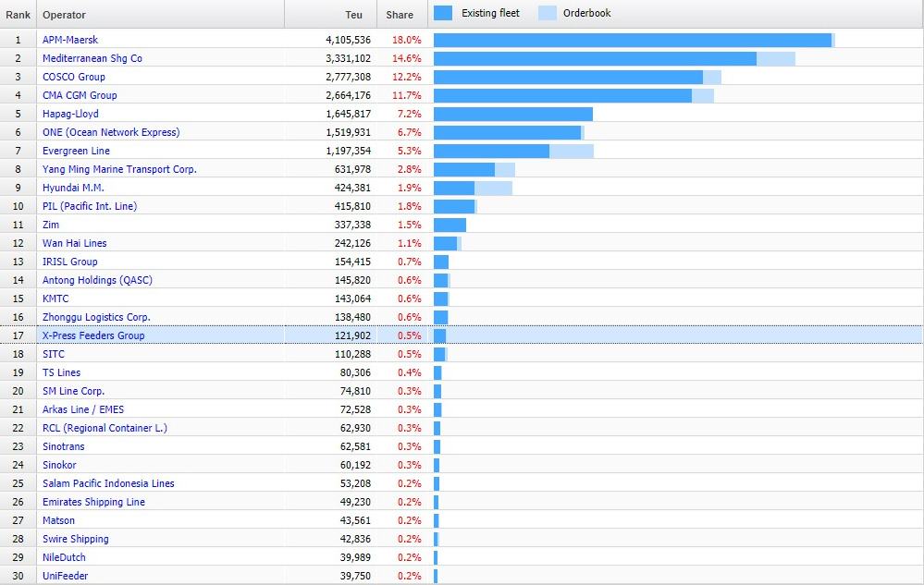
Task: Open the IRISL Group link
Action: coord(70,262)
